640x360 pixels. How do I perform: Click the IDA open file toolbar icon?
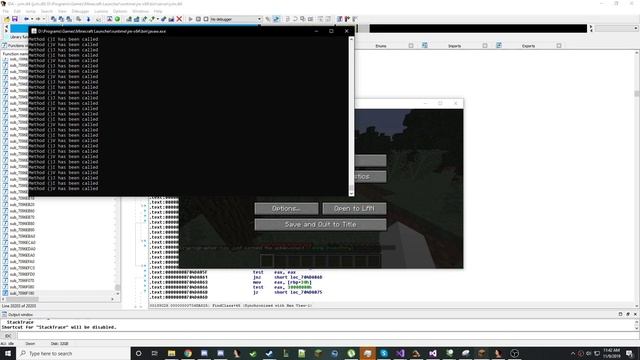pos(7,19)
